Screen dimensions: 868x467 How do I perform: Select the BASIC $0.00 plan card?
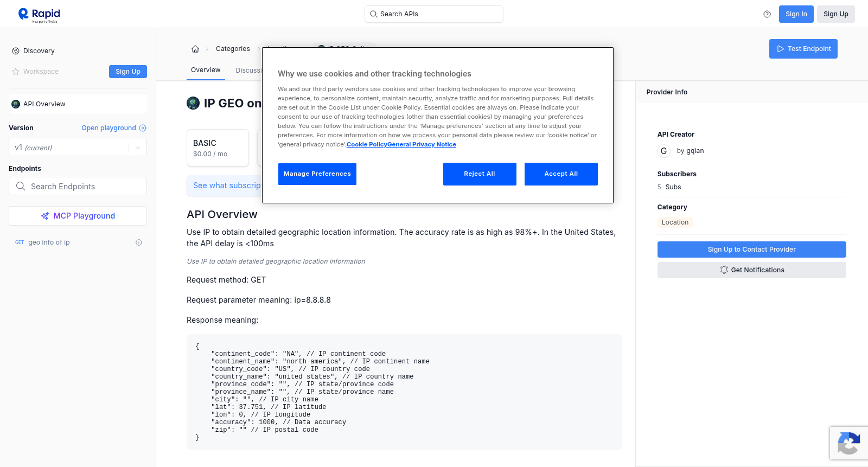(x=218, y=148)
